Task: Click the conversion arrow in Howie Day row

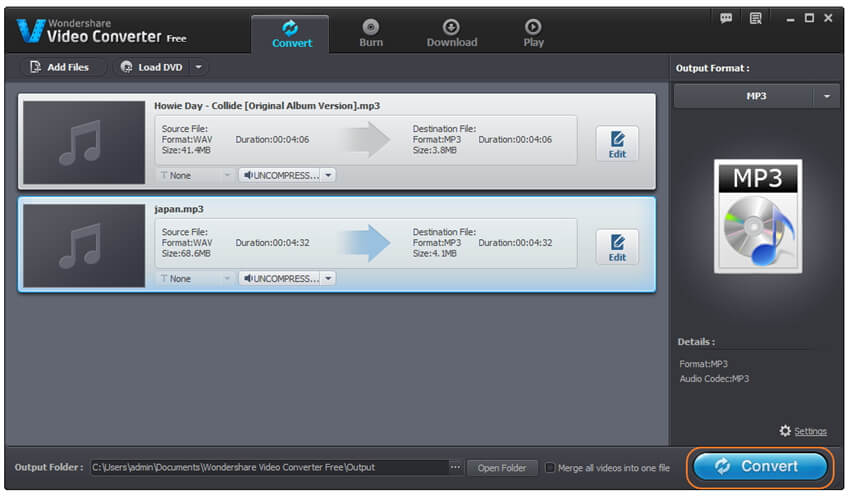Action: 364,140
